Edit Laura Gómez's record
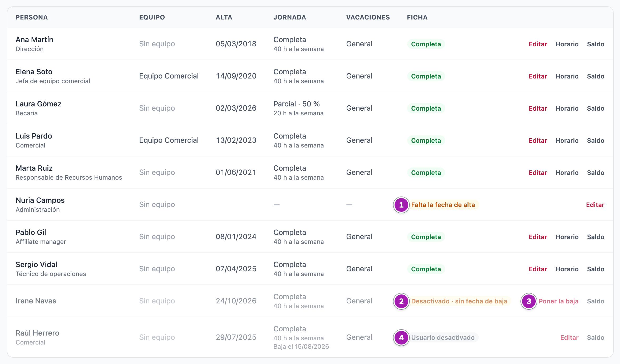The height and width of the screenshot is (364, 620). (538, 108)
